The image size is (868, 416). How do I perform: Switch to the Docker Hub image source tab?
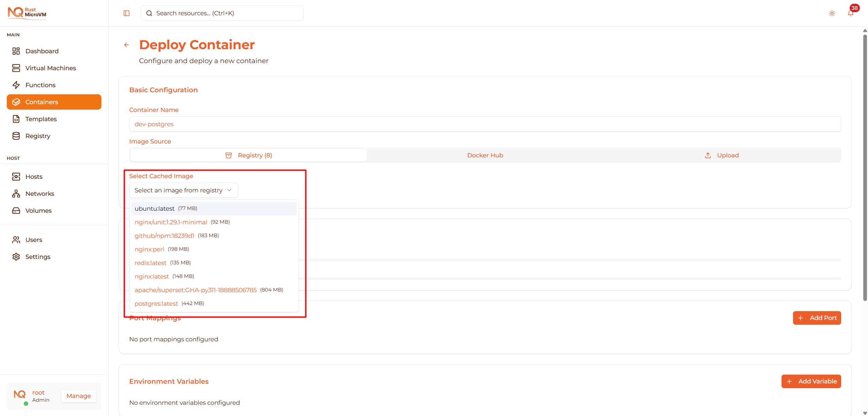click(x=485, y=155)
